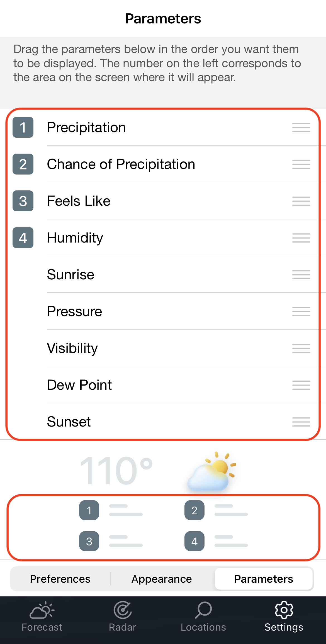Image resolution: width=326 pixels, height=644 pixels.
Task: Tap the Humidity reorder handle
Action: click(x=301, y=238)
